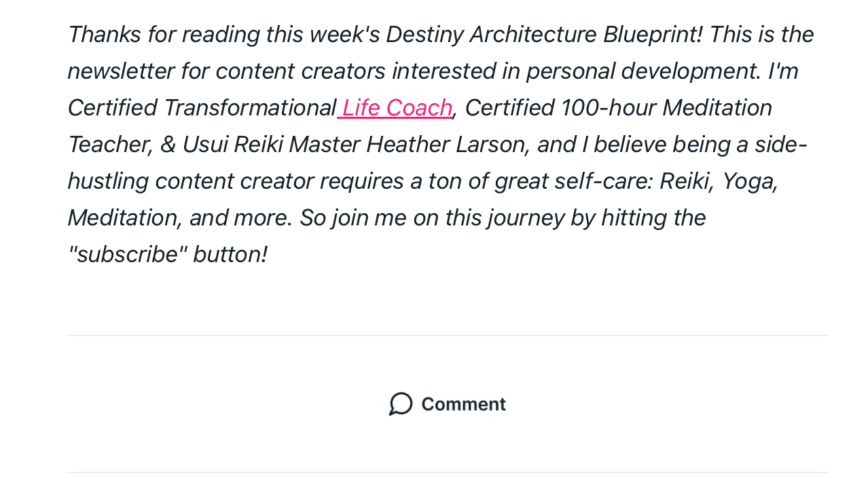Click the speech bubble comment icon
Screen dimensions: 868x478
tap(401, 404)
